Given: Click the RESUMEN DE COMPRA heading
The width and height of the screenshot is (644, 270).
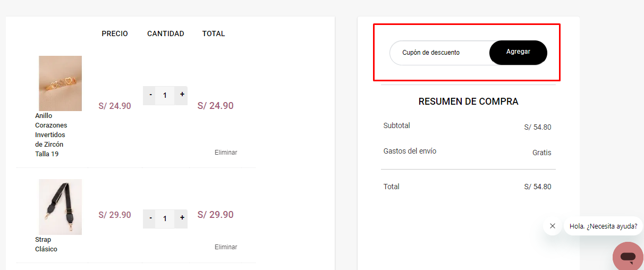Looking at the screenshot, I should point(468,102).
